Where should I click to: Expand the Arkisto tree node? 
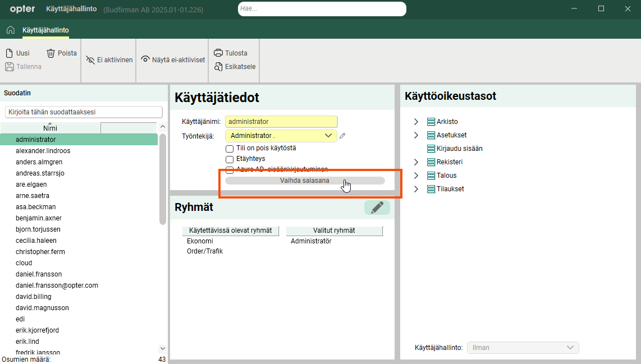(416, 122)
